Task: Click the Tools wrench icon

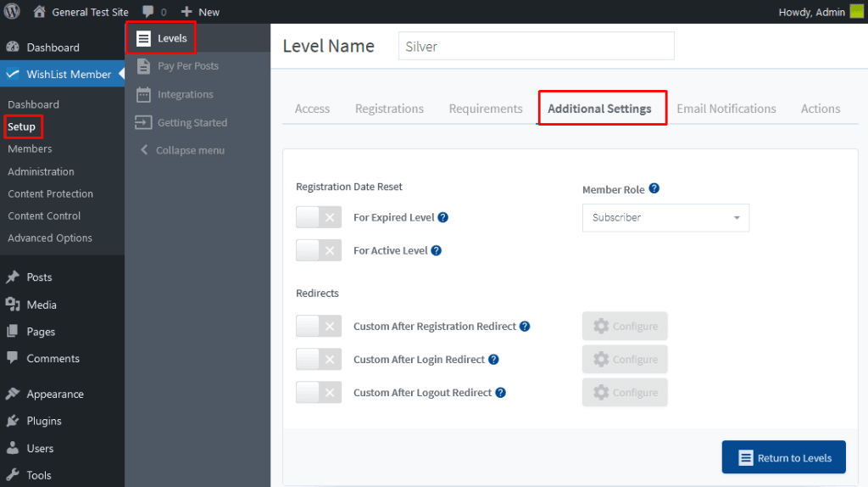Action: coord(12,475)
